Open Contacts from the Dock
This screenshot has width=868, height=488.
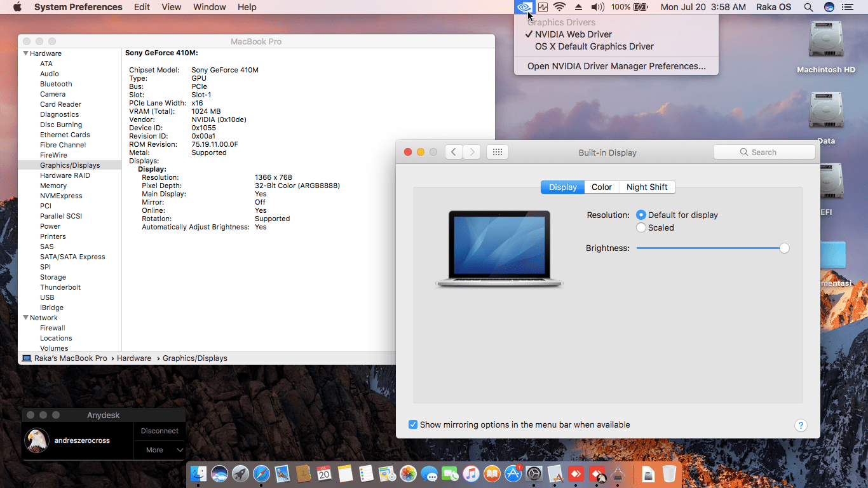303,473
